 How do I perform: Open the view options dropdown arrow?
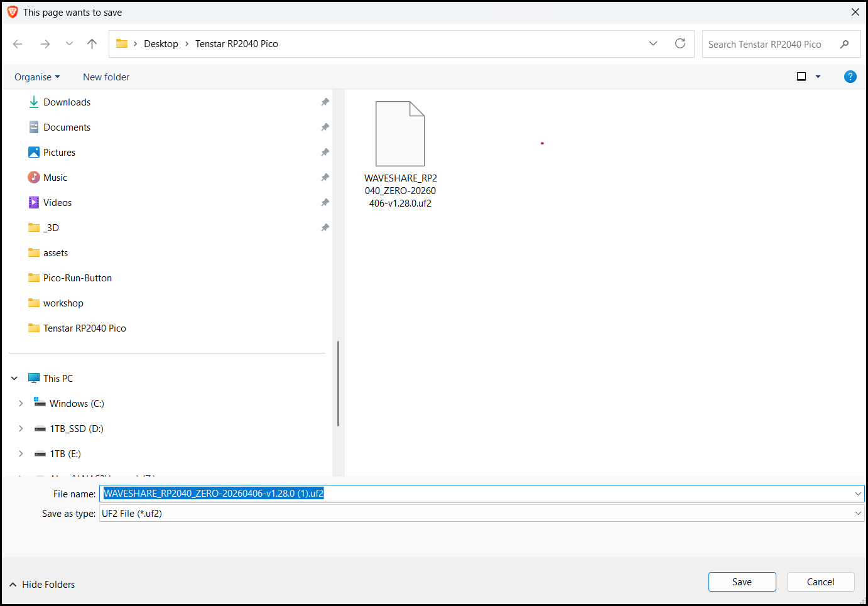click(818, 77)
